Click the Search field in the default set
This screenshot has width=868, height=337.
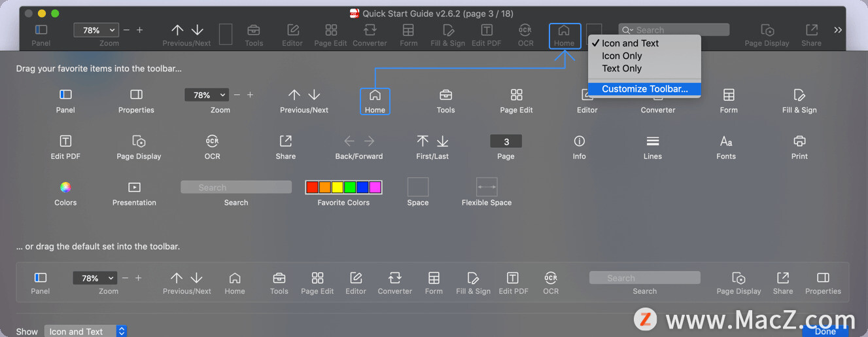point(644,278)
